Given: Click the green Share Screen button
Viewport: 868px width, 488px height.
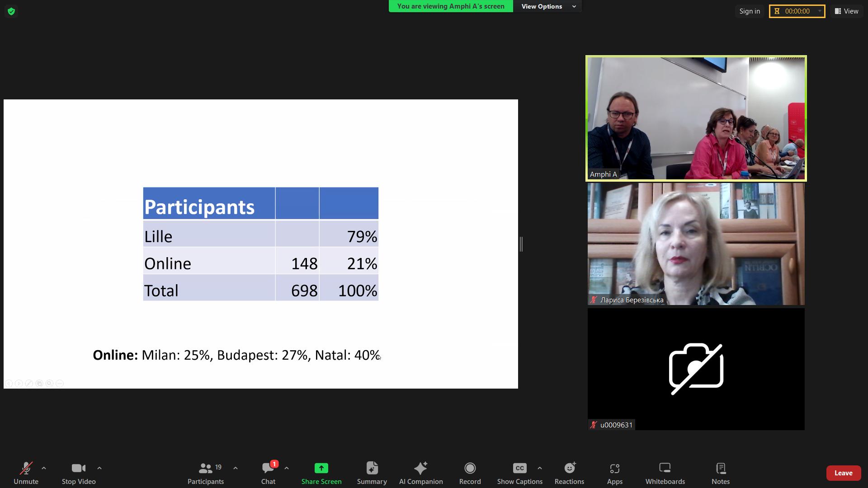Looking at the screenshot, I should click(x=321, y=473).
